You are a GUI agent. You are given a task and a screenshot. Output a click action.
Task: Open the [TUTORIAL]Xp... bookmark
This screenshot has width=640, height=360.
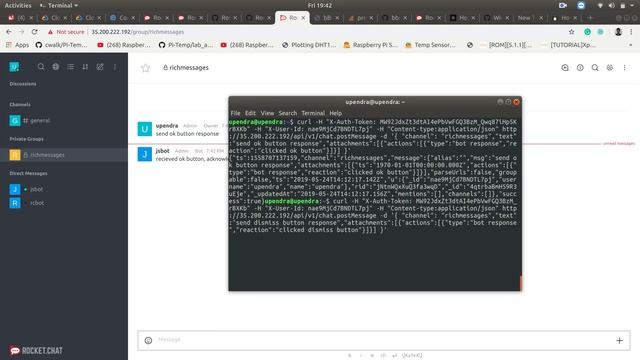[x=568, y=45]
